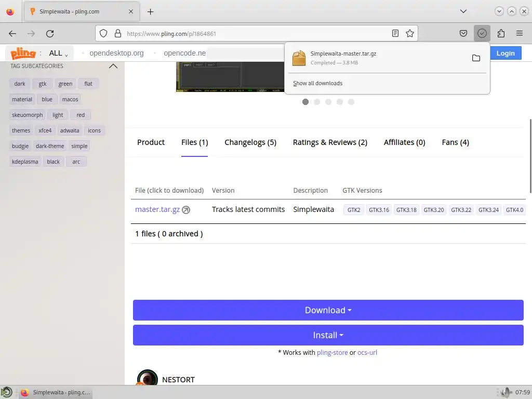View the Affiliates (0) tab

(404, 142)
